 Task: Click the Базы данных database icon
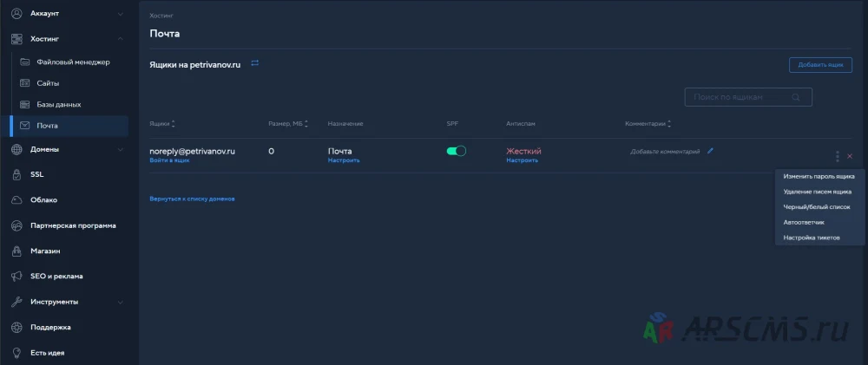[25, 104]
